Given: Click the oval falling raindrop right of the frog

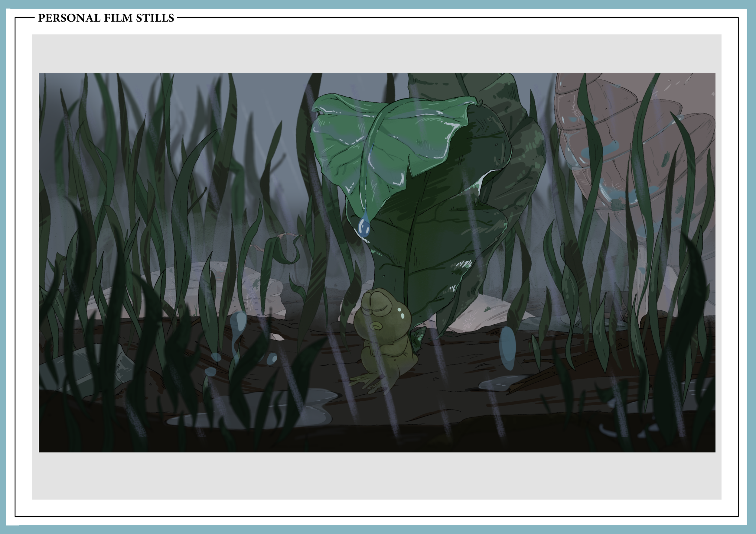Looking at the screenshot, I should pyautogui.click(x=507, y=348).
